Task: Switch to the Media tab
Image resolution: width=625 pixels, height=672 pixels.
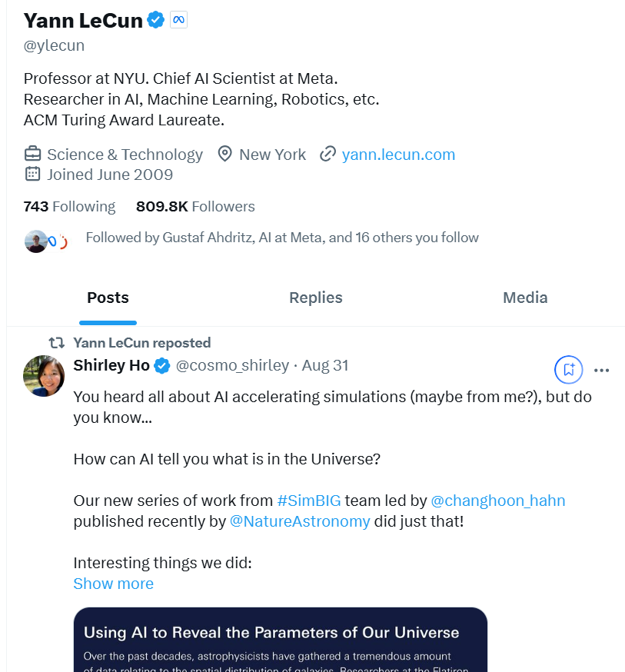Action: point(525,298)
